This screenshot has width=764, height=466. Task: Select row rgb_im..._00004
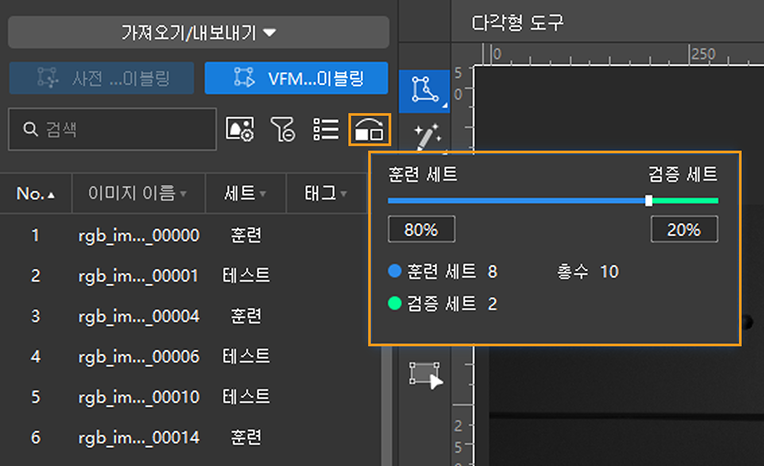coord(190,316)
